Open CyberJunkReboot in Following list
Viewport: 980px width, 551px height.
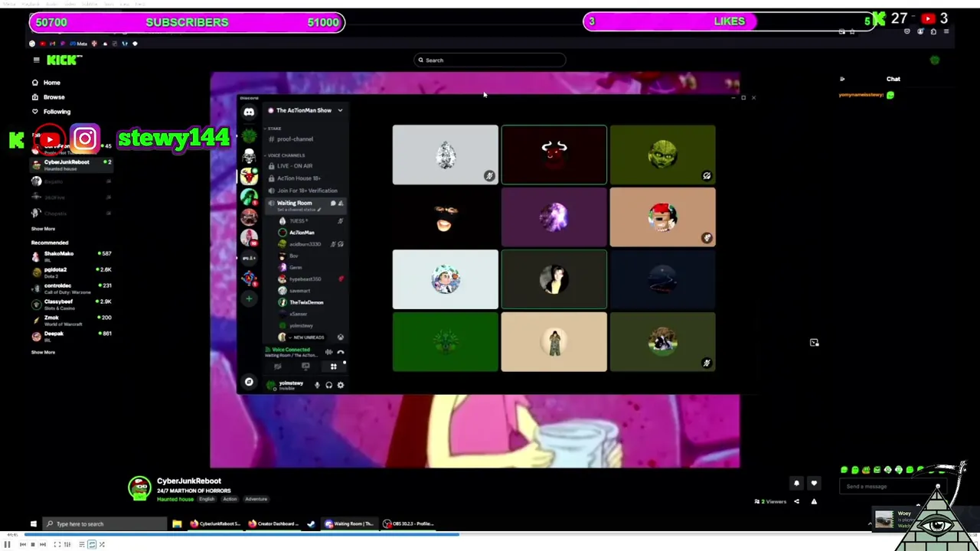point(71,165)
